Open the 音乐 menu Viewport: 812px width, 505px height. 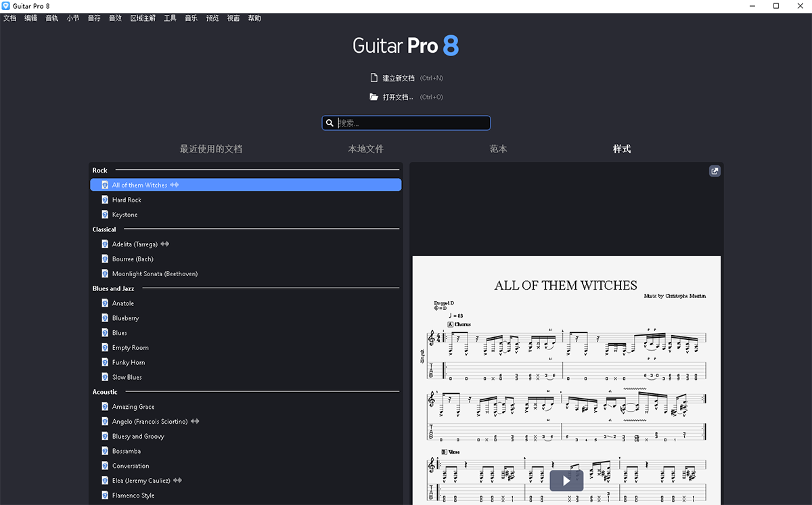(191, 18)
